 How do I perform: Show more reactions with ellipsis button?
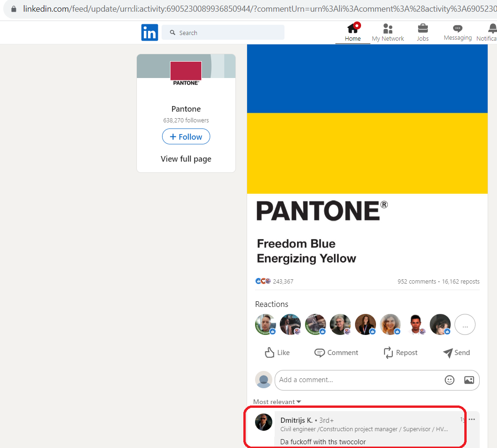click(465, 325)
